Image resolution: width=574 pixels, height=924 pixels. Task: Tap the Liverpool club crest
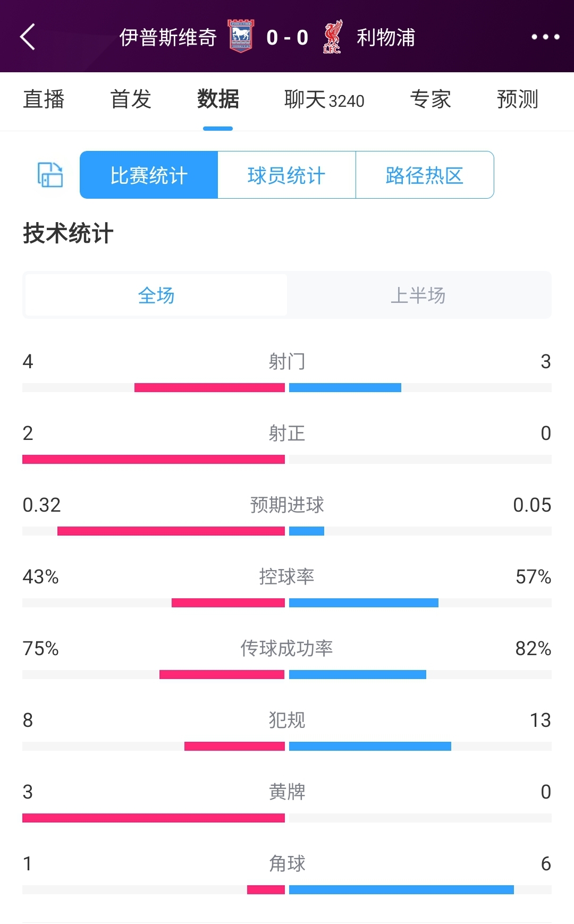point(333,37)
